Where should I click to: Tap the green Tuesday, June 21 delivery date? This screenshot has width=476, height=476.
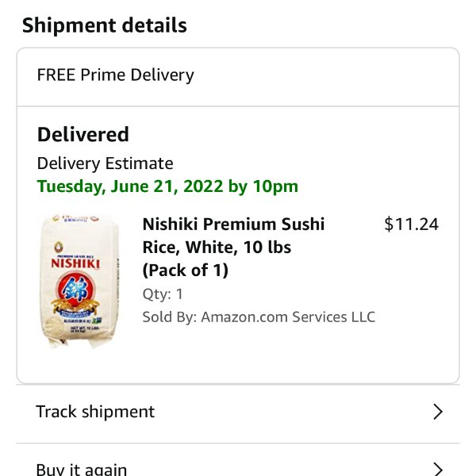point(167,186)
